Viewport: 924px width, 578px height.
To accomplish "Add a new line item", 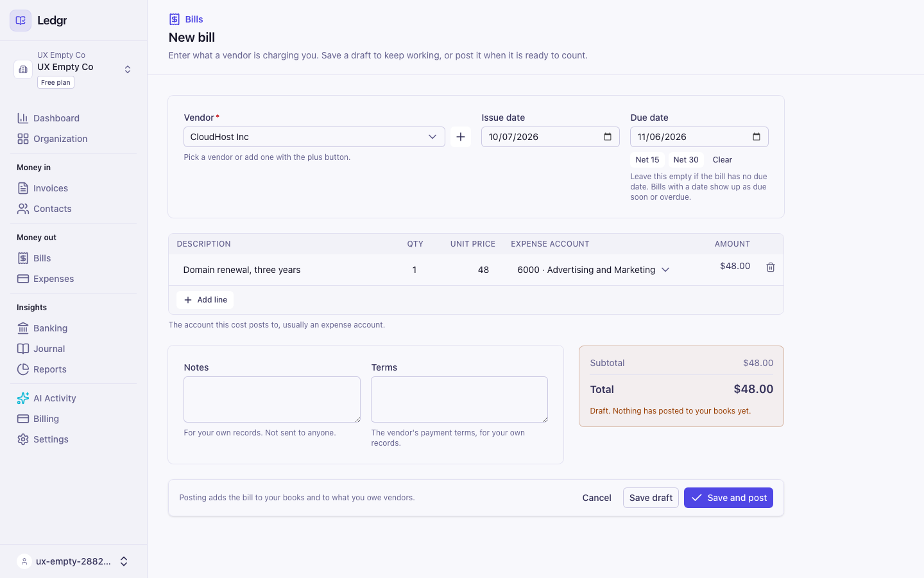I will click(205, 300).
